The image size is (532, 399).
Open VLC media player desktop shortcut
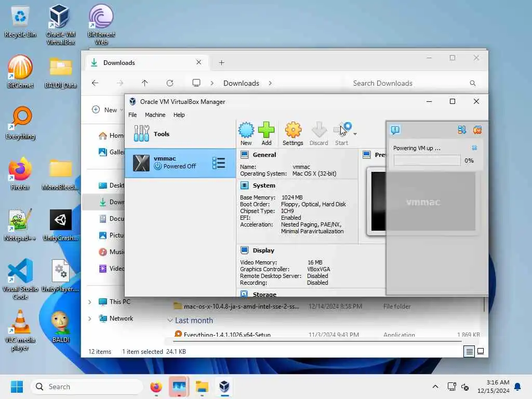click(x=20, y=330)
